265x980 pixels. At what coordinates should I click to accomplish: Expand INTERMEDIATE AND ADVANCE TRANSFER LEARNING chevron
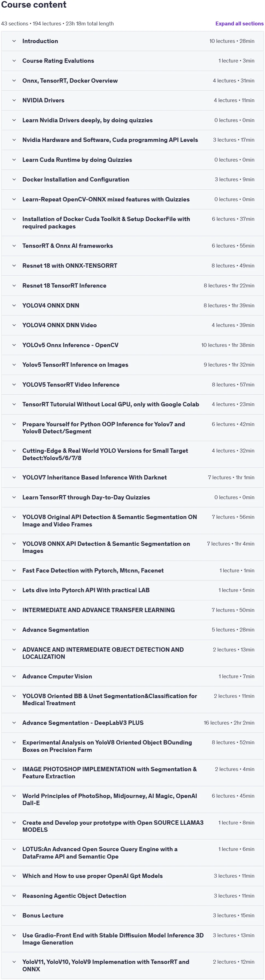pyautogui.click(x=14, y=610)
